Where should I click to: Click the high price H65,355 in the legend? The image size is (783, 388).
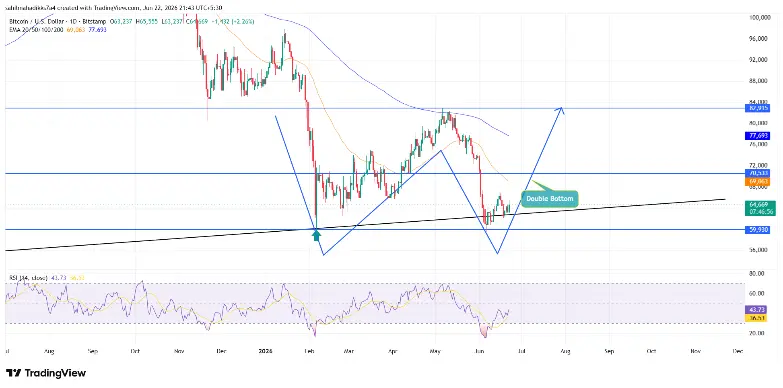coord(147,21)
